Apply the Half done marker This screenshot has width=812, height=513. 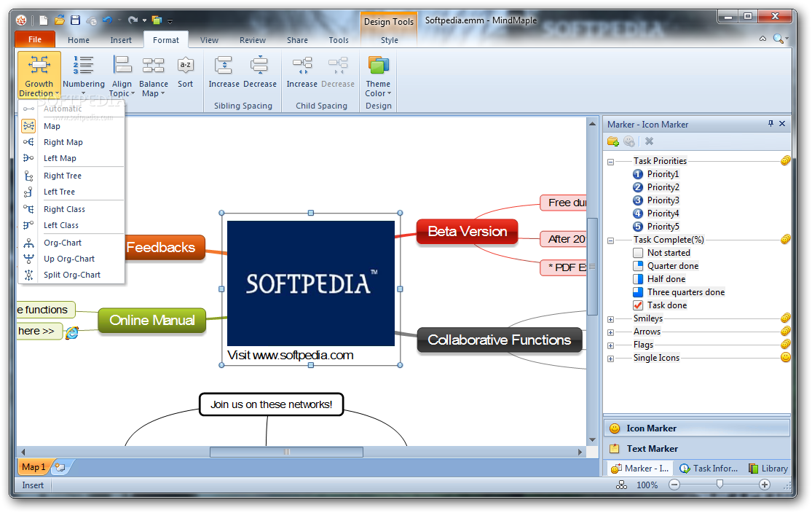pyautogui.click(x=659, y=279)
